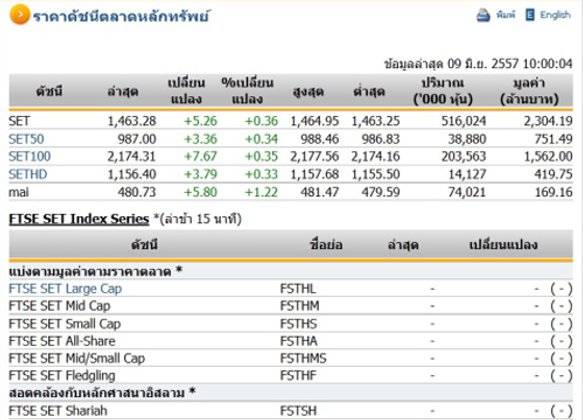Click the FSTHL abbreviation

(298, 289)
